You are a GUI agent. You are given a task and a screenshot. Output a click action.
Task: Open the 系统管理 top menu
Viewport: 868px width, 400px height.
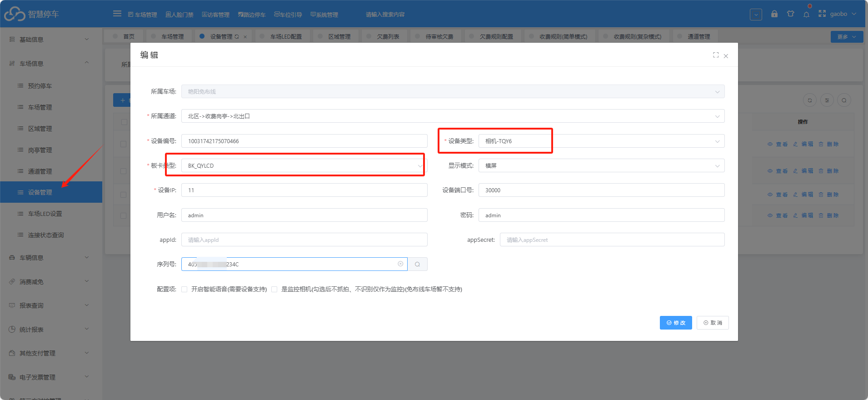pos(324,15)
